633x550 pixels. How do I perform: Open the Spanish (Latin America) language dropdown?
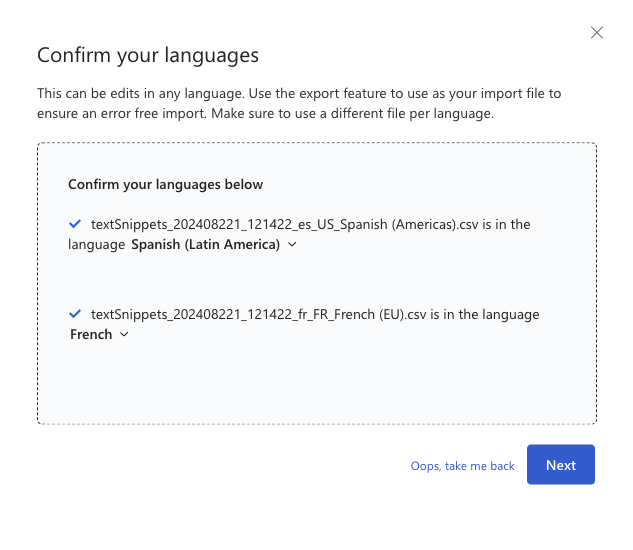click(x=206, y=244)
